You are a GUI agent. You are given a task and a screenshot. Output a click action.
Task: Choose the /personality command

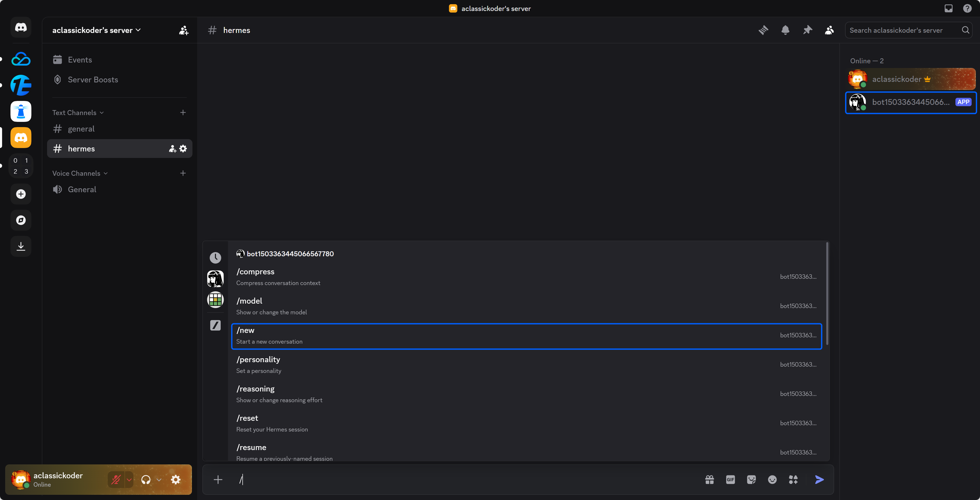point(527,365)
